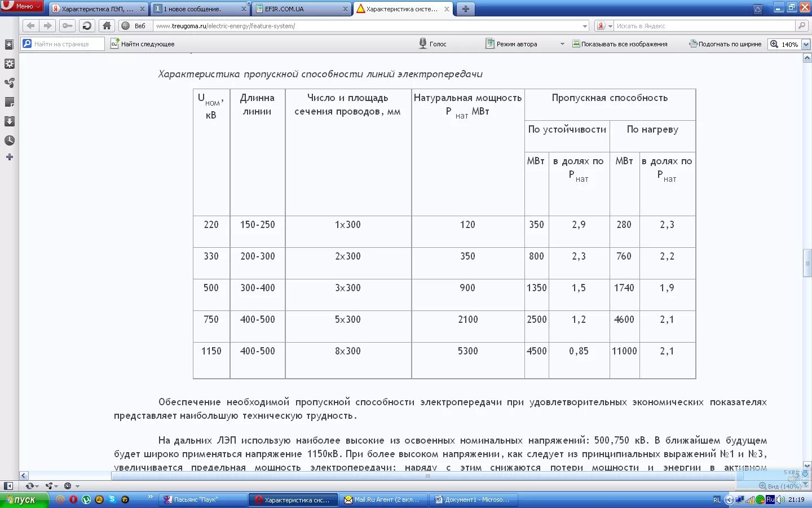The width and height of the screenshot is (812, 508).
Task: Open the password manager key icon
Action: (x=67, y=25)
